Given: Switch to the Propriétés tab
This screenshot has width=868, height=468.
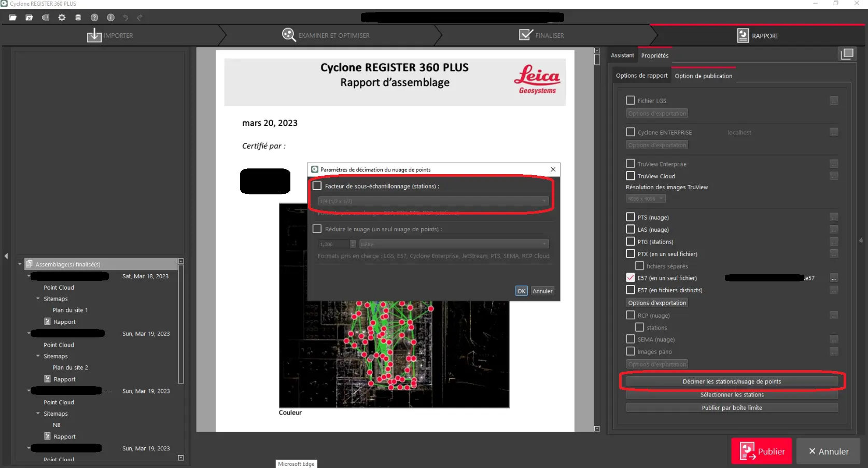Looking at the screenshot, I should (x=655, y=55).
